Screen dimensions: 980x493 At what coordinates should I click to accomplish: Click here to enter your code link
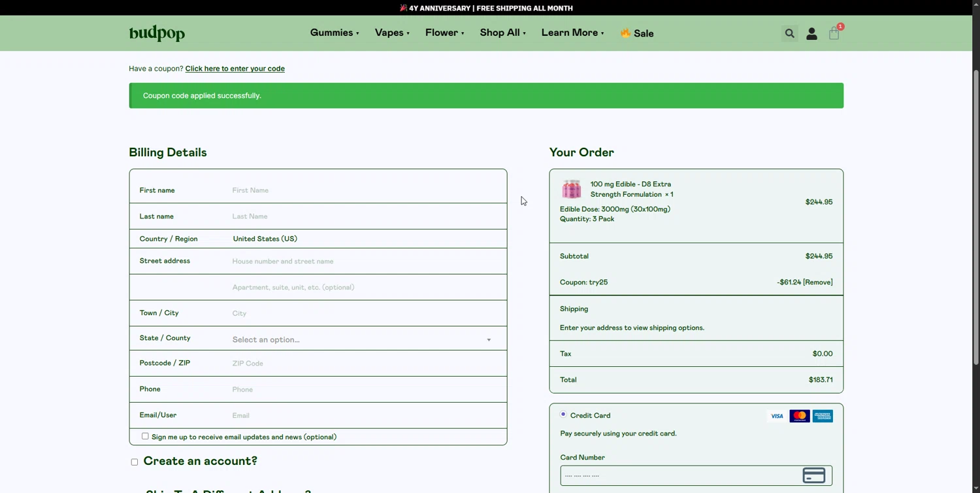pyautogui.click(x=235, y=69)
